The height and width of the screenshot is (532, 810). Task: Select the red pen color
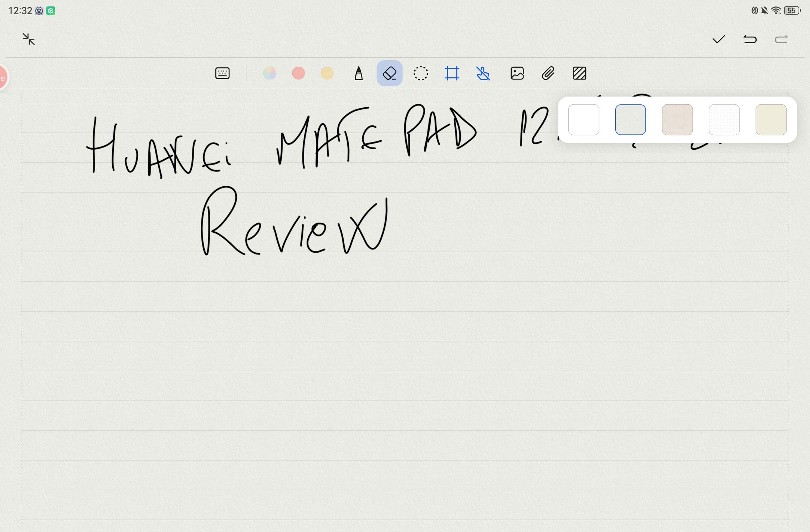[x=298, y=73]
